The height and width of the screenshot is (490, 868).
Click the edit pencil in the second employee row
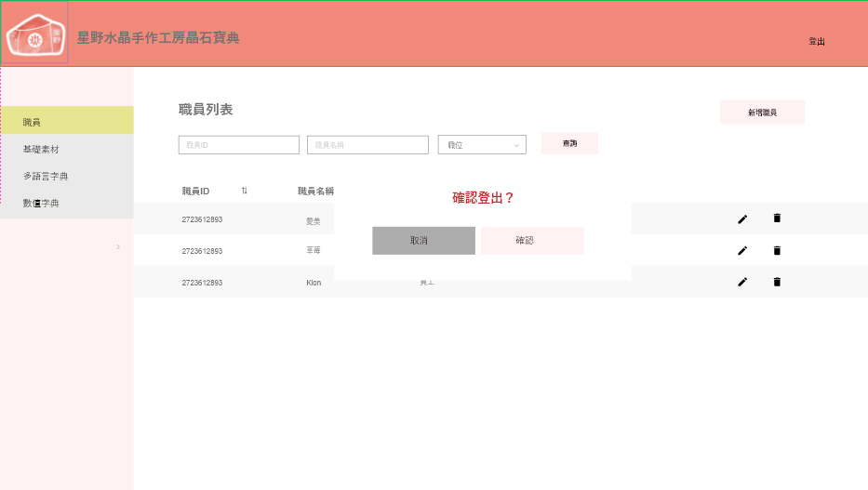click(742, 251)
